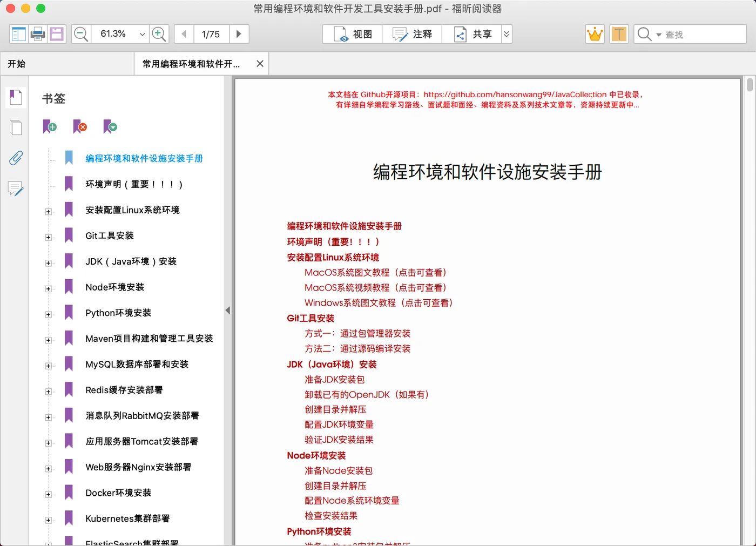This screenshot has width=756, height=546.
Task: Select bookmark 环境声明（重要！！！）
Action: click(x=134, y=184)
